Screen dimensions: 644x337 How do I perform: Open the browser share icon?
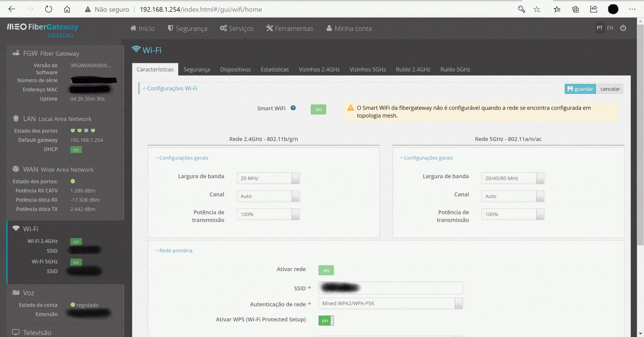tap(594, 9)
